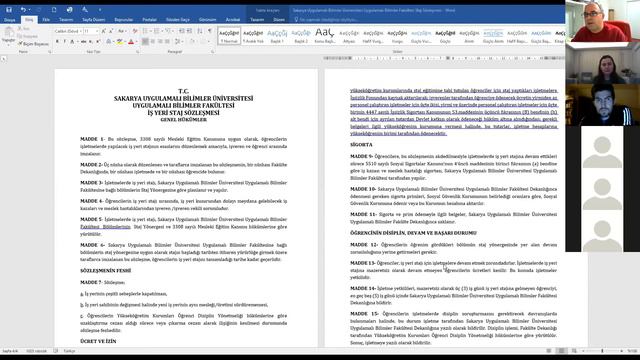The image size is (640, 360).
Task: Align text left
Action: pyautogui.click(x=145, y=42)
